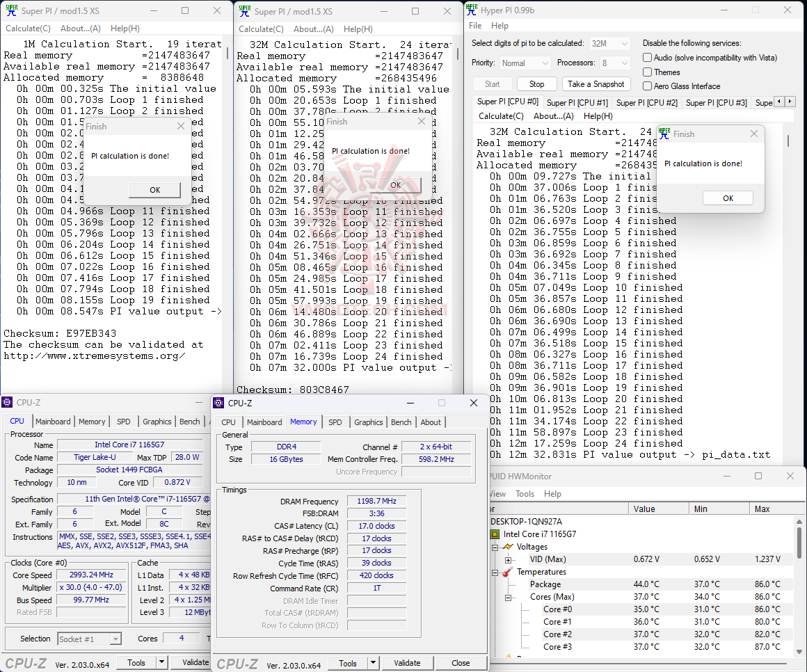Open the Graphics tab in the left CPU-Z window
This screenshot has width=807, height=672.
tap(157, 422)
